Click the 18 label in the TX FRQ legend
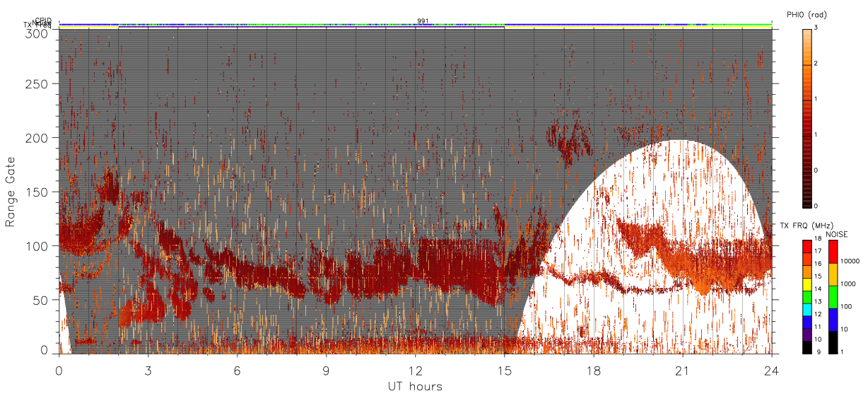This screenshot has width=868, height=401. pyautogui.click(x=818, y=238)
